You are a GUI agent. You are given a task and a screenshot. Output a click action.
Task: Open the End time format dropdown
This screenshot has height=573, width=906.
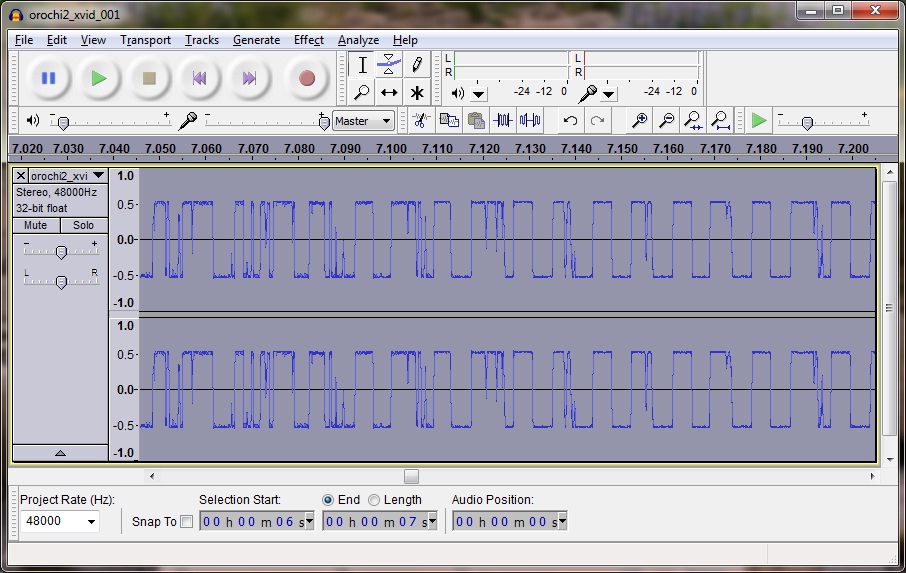(x=432, y=522)
